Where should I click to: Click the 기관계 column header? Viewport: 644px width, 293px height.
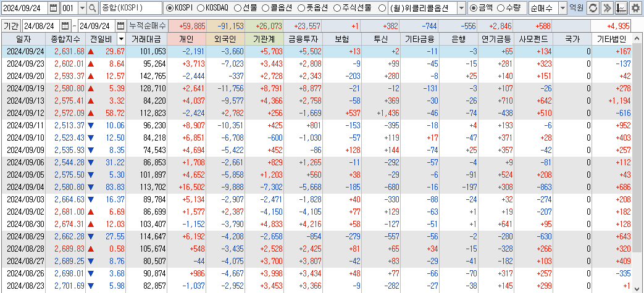click(x=264, y=39)
